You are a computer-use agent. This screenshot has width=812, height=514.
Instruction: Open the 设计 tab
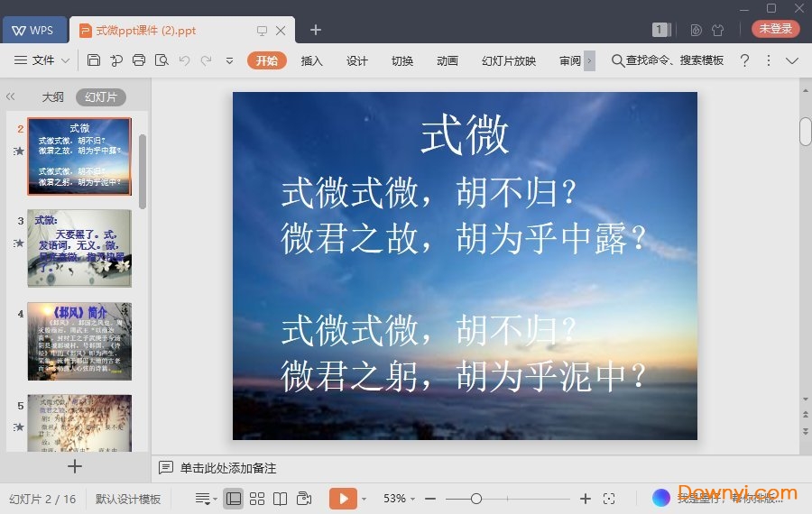[356, 60]
